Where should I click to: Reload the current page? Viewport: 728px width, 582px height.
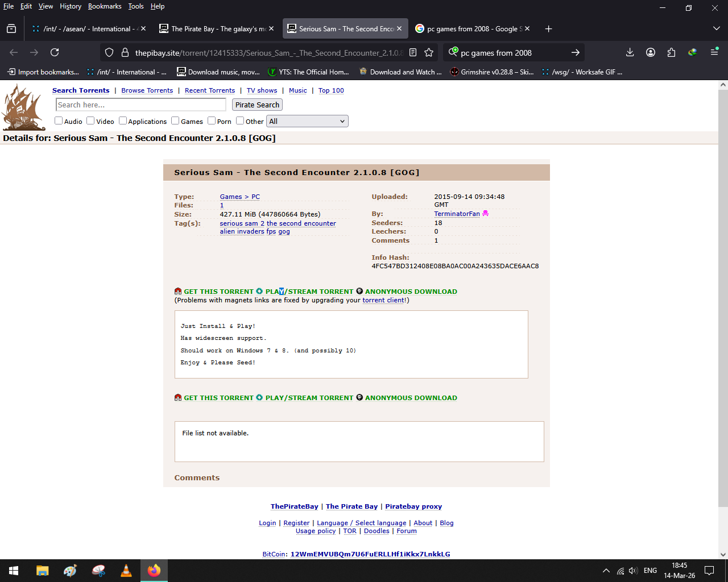(x=55, y=52)
